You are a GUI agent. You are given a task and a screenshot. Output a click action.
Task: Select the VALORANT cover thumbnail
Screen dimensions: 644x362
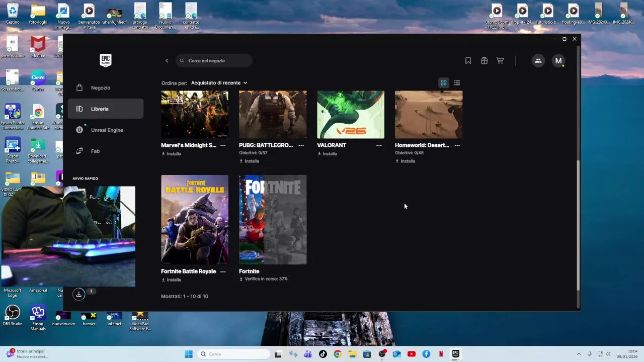pyautogui.click(x=351, y=115)
